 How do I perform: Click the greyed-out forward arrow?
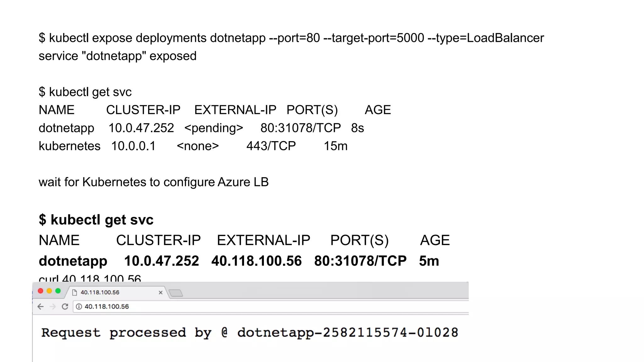click(53, 306)
